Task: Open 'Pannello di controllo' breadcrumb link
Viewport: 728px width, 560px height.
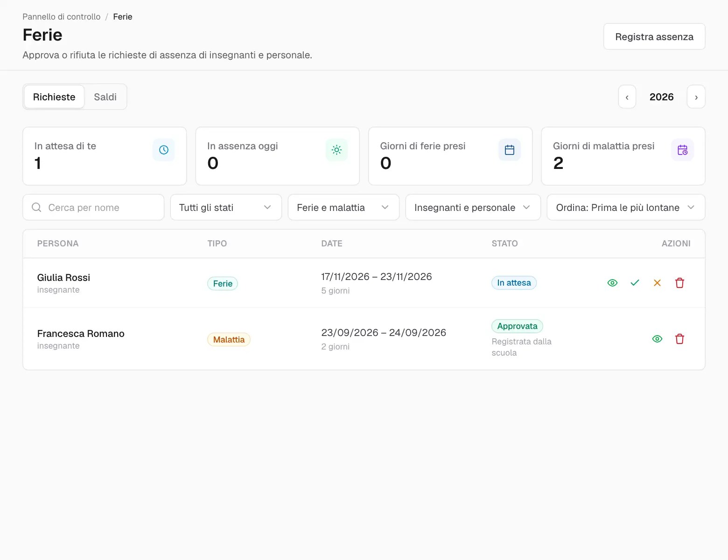Action: 62,17
